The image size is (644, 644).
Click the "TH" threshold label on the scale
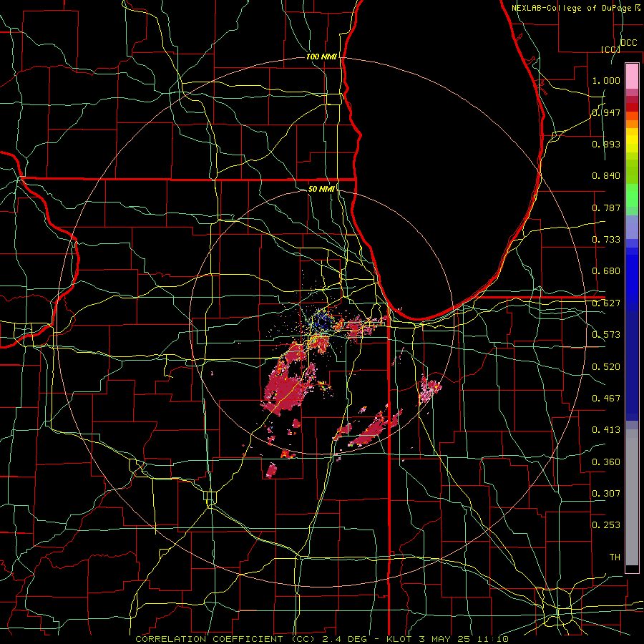click(x=615, y=557)
